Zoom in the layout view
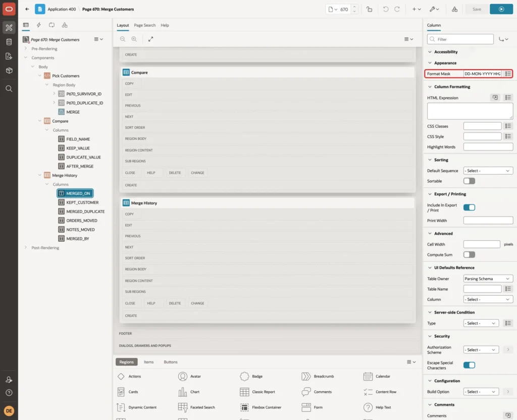The image size is (517, 420). 134,39
